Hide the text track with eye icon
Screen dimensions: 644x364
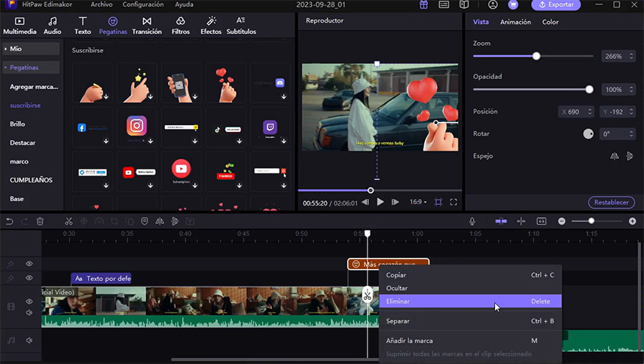[x=29, y=278]
